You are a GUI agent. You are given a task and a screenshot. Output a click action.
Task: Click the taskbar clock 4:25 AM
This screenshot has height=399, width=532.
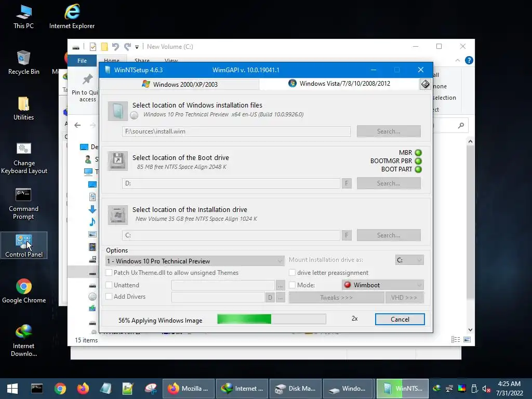509,384
